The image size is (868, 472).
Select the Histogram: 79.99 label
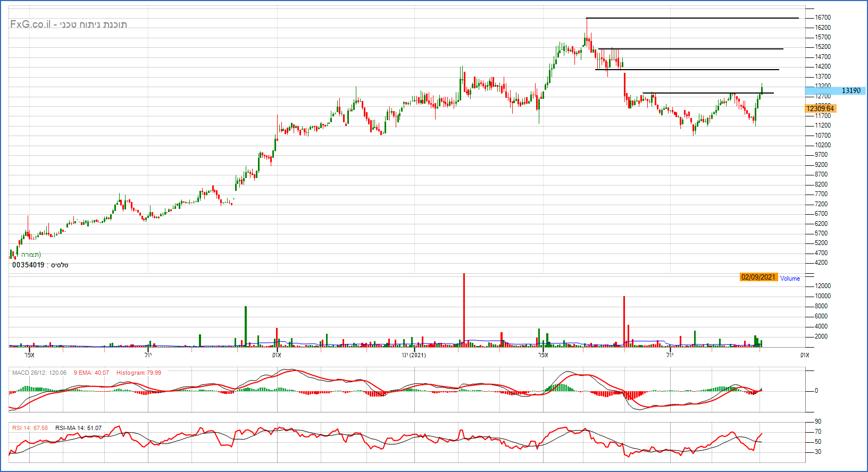(138, 373)
